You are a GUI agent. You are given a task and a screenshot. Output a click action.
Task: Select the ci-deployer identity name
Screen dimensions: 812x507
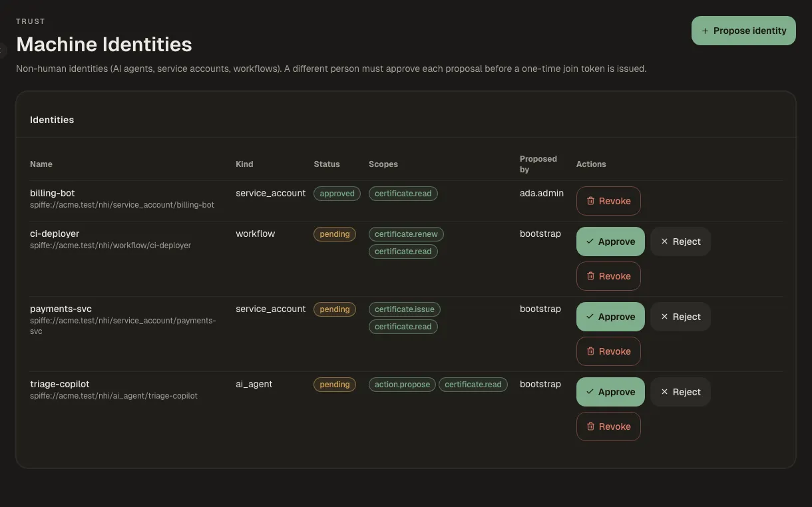coord(55,234)
